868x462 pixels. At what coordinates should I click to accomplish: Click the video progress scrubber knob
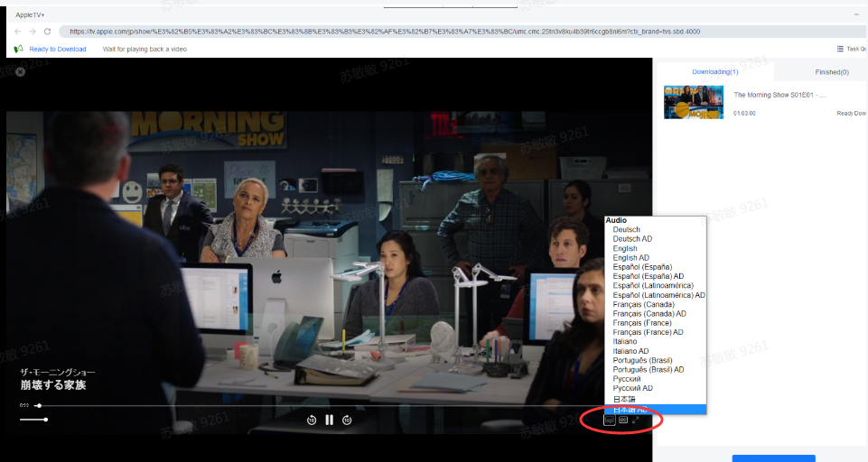click(38, 405)
